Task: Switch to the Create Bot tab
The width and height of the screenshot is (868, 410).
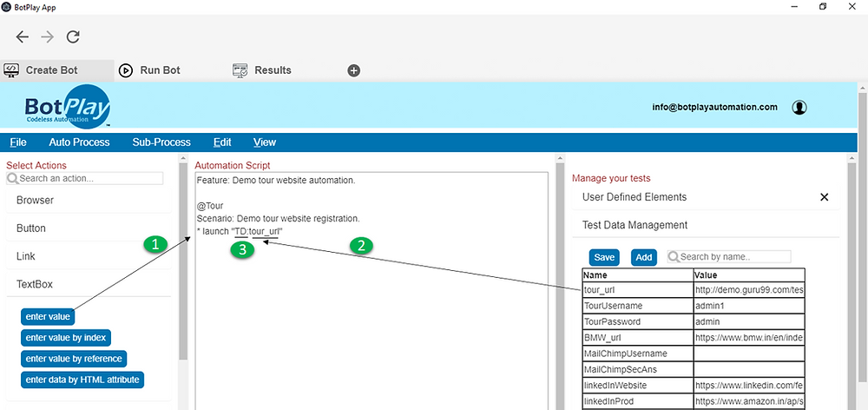Action: [x=57, y=70]
